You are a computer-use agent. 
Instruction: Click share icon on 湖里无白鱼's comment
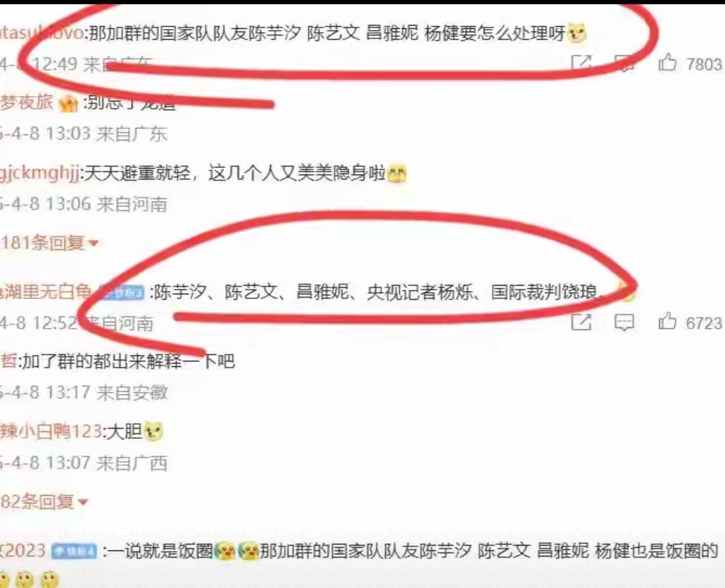[581, 322]
